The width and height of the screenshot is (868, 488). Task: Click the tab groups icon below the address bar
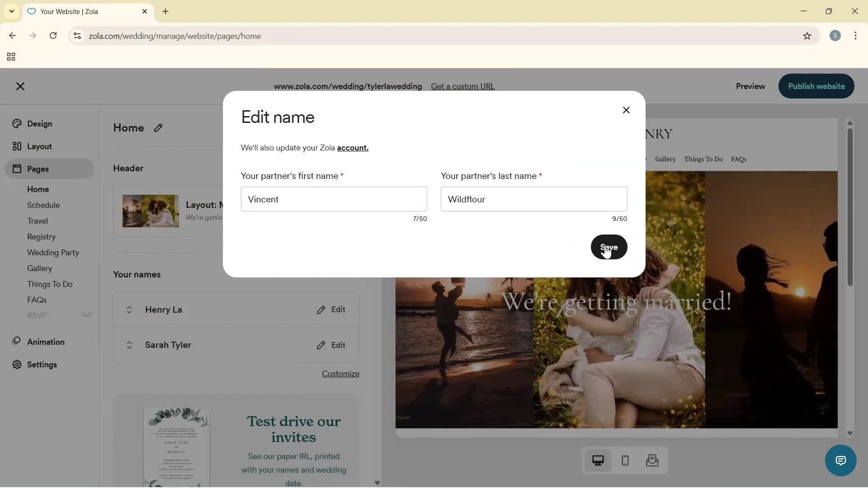click(10, 56)
